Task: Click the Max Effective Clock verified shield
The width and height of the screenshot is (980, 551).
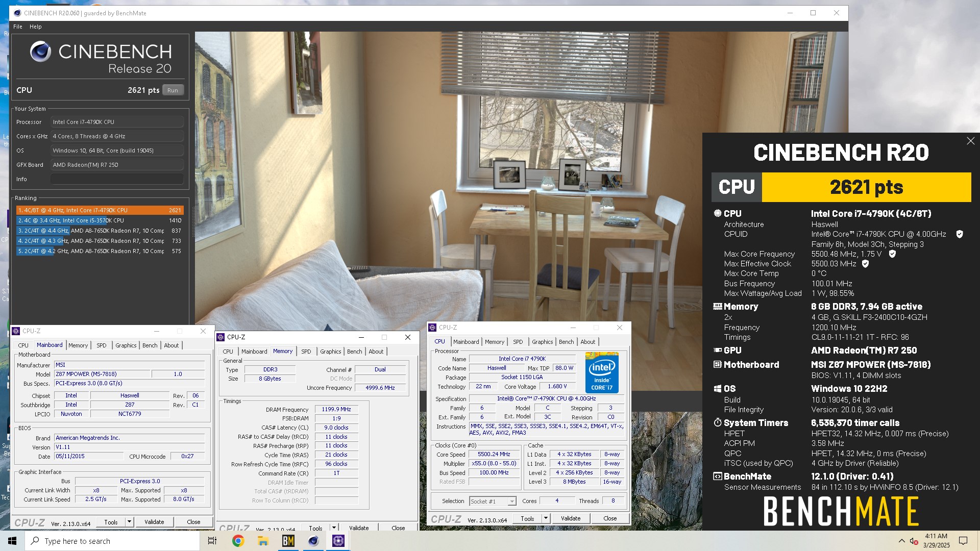Action: pos(865,264)
